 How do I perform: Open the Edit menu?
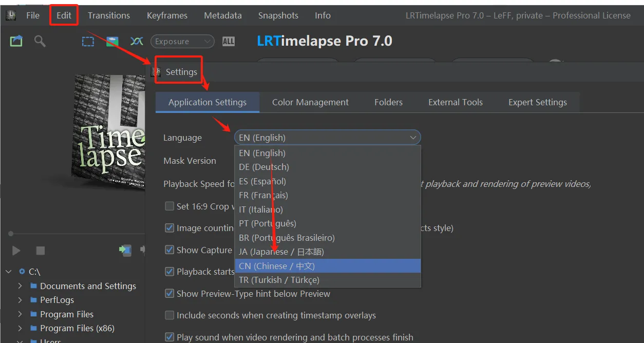tap(64, 15)
